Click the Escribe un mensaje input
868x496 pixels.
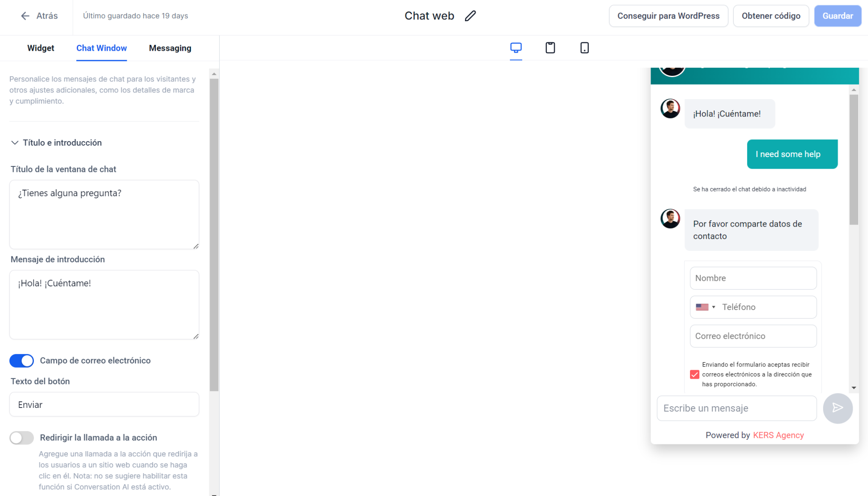tap(737, 408)
